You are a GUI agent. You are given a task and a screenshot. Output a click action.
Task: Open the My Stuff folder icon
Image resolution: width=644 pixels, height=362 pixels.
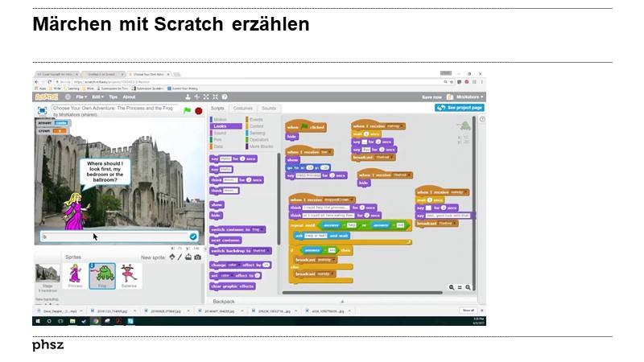[450, 97]
